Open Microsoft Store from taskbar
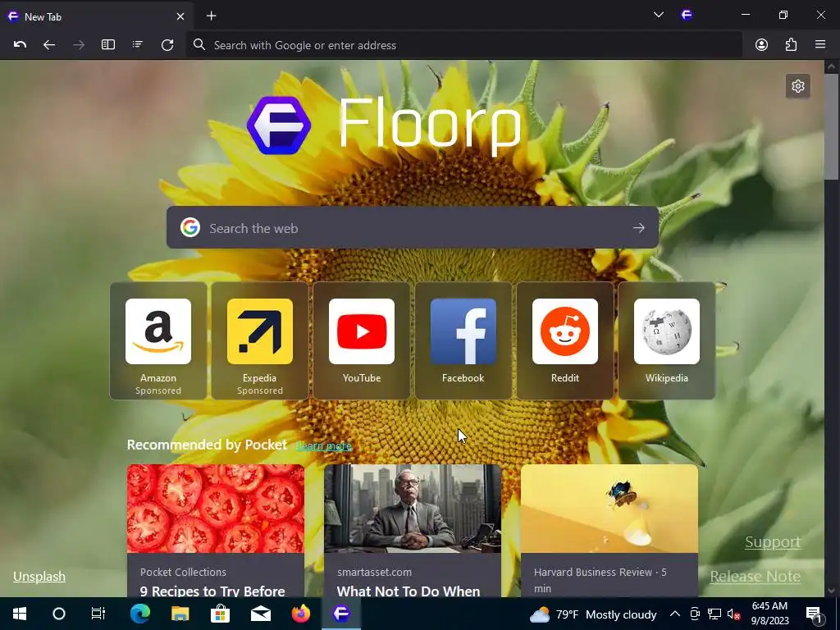This screenshot has height=630, width=840. point(220,614)
